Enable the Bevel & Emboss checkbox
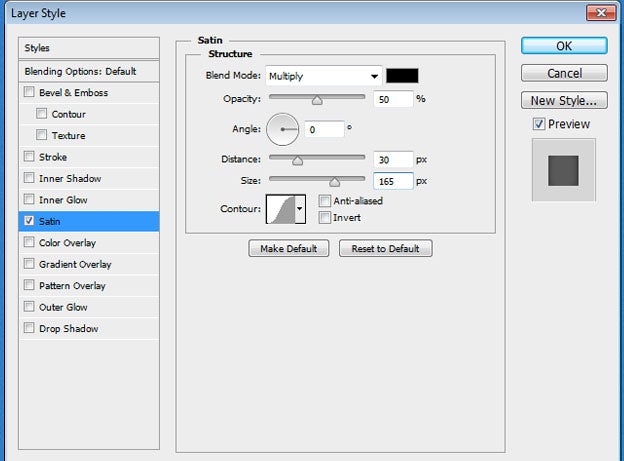 click(x=29, y=92)
